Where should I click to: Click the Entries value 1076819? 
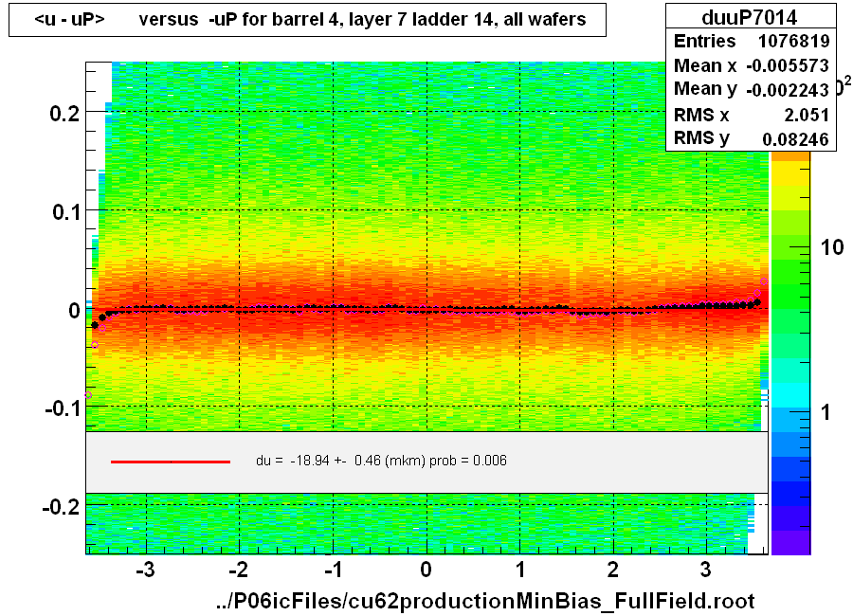tap(793, 41)
